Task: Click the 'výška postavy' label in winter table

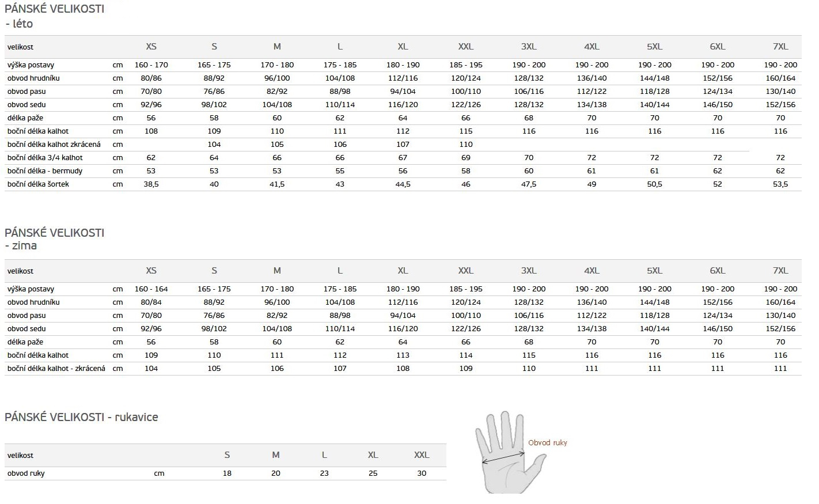Action: click(x=31, y=289)
